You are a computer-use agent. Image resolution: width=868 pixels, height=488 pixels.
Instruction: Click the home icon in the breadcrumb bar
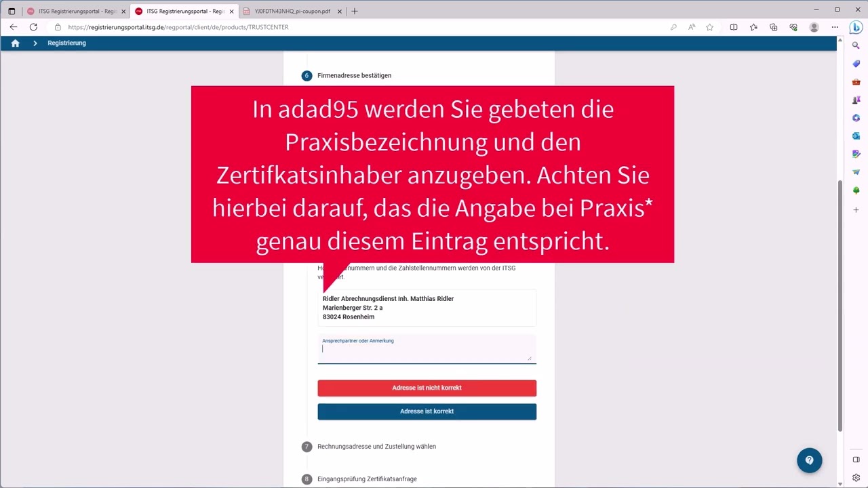coord(15,43)
